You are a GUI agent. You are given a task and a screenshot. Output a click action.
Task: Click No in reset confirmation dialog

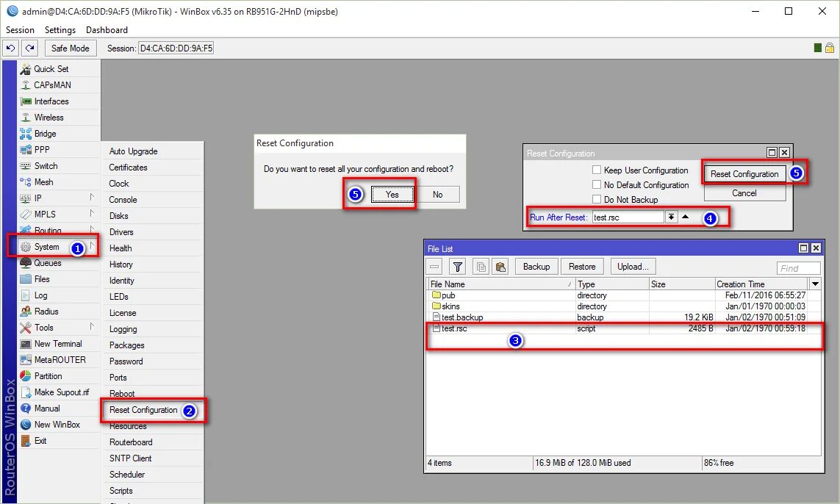tap(438, 195)
